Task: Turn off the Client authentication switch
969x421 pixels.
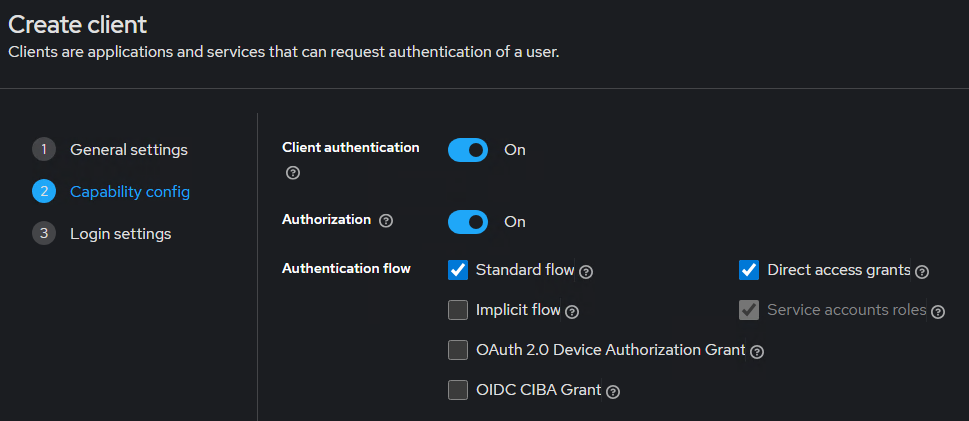Action: pos(468,150)
